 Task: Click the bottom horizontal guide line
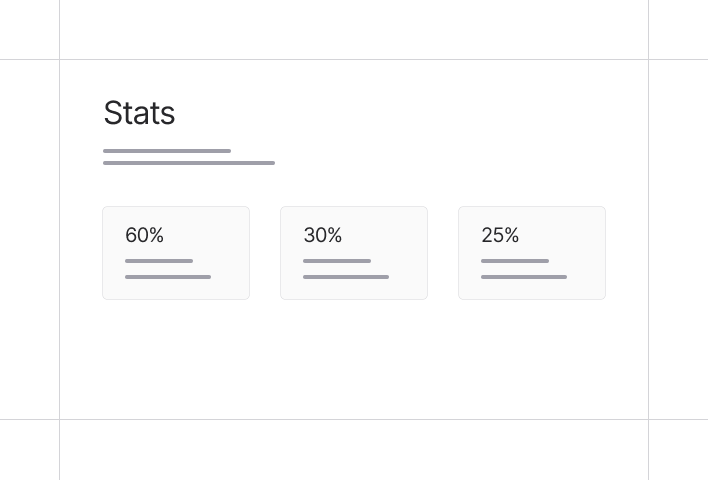[354, 419]
